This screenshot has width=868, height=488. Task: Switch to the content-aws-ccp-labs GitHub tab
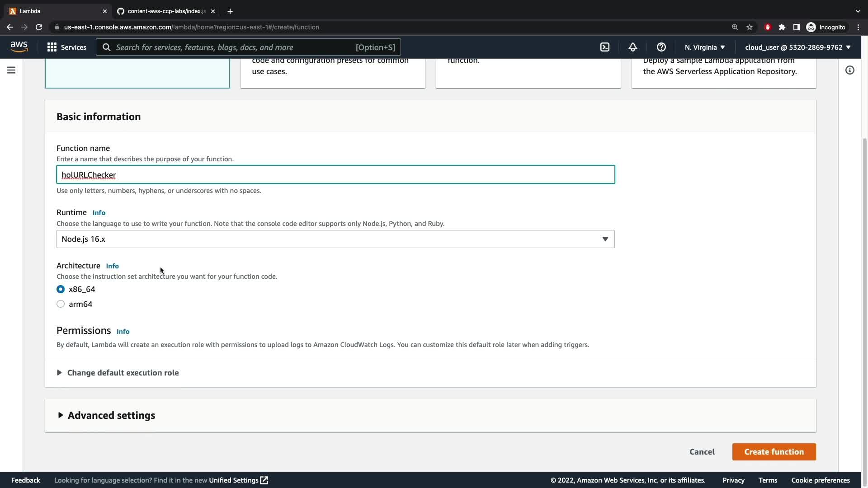point(165,11)
